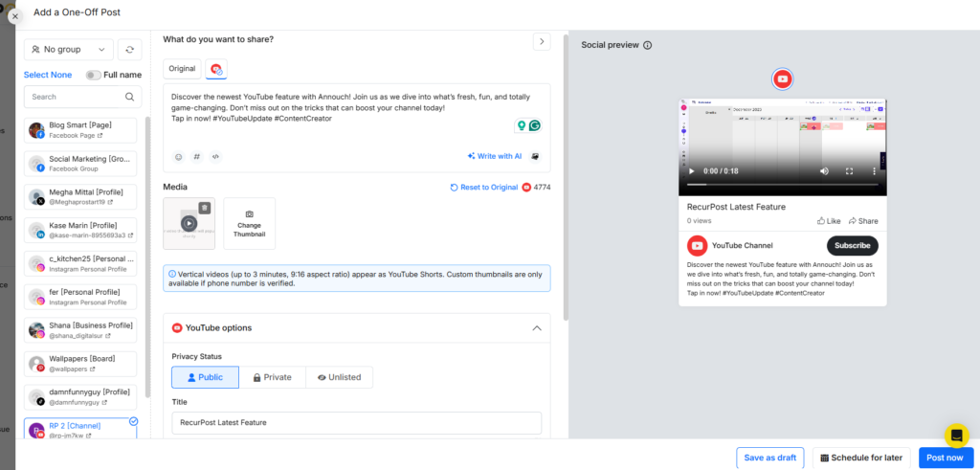Open the emoji picker icon
Screen dimensions: 980x470
[179, 157]
